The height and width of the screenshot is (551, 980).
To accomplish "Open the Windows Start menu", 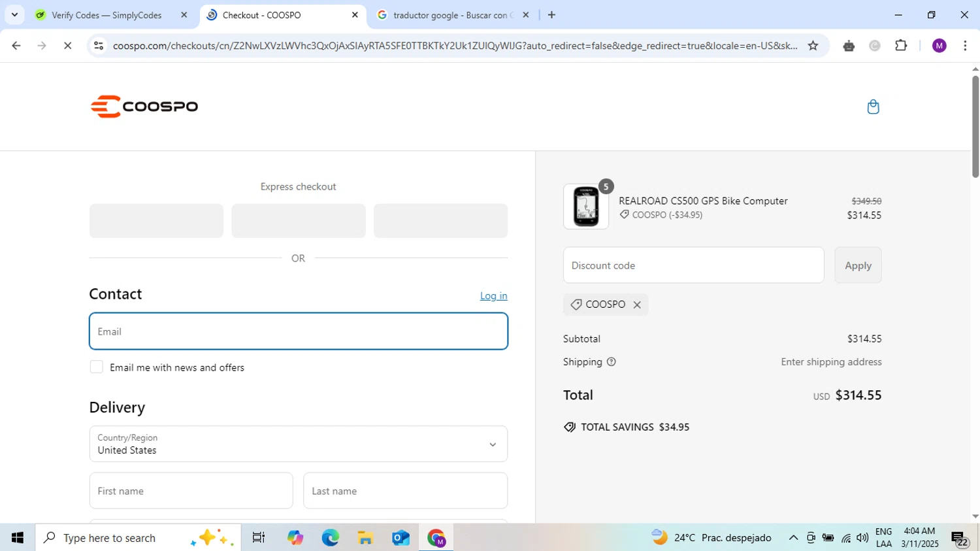I will point(18,538).
